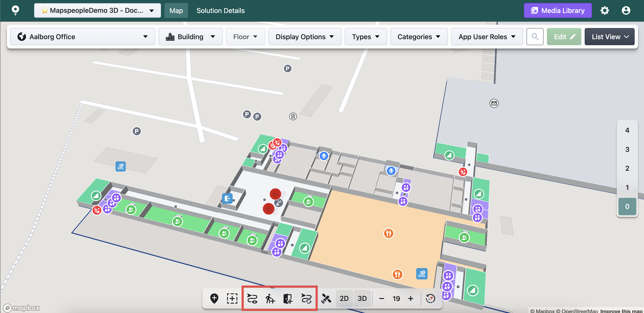Open the Solution Details tab
This screenshot has height=313, width=644.
tap(220, 10)
